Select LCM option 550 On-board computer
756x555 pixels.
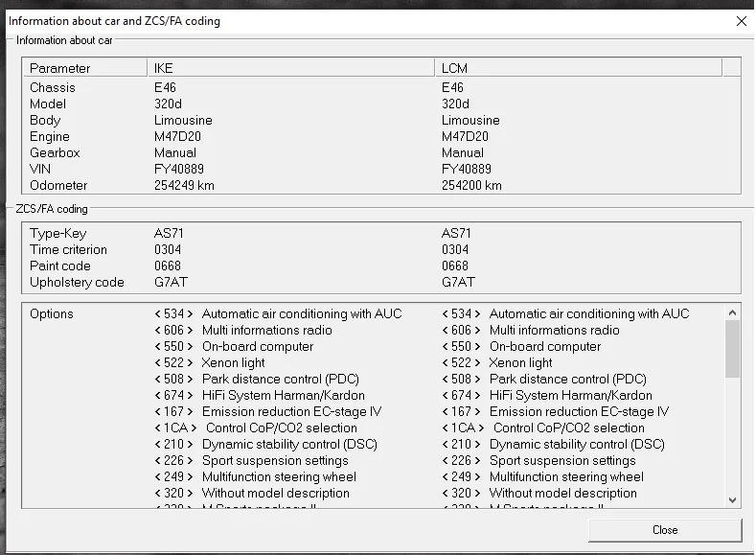[x=521, y=347]
